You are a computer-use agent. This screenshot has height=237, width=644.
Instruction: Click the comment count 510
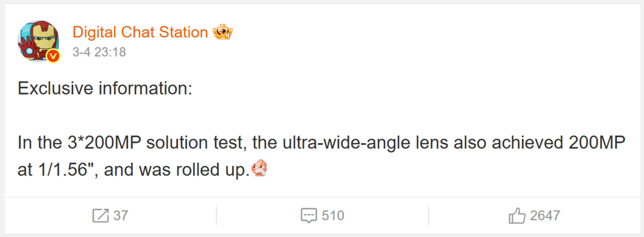point(333,215)
